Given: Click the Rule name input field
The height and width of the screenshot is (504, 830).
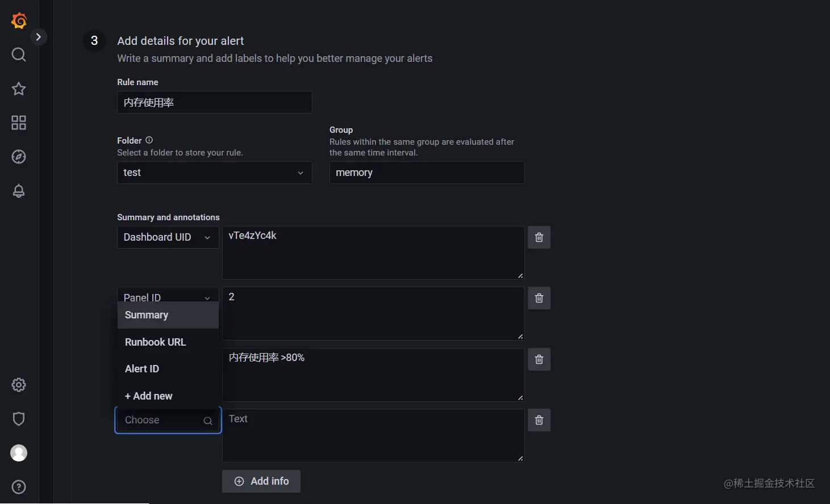Looking at the screenshot, I should [214, 103].
